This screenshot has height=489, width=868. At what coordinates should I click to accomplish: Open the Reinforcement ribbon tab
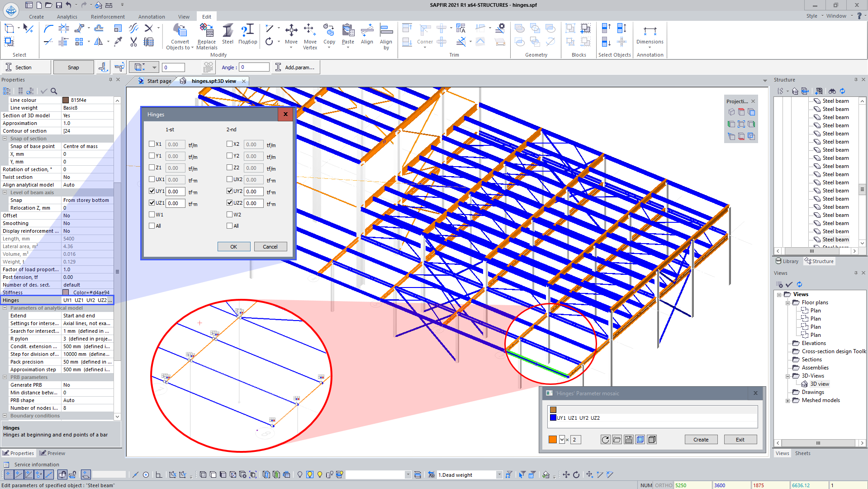(108, 17)
